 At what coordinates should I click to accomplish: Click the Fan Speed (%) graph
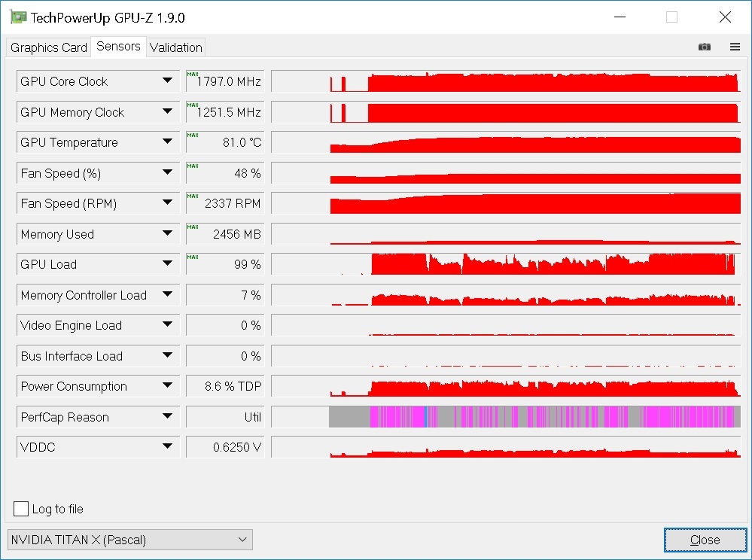pos(506,172)
